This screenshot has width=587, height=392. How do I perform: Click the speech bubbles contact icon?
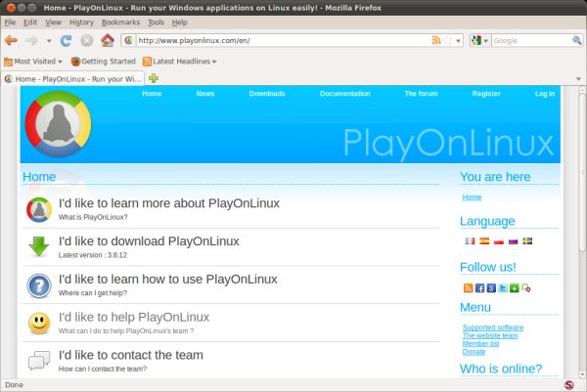pyautogui.click(x=39, y=360)
